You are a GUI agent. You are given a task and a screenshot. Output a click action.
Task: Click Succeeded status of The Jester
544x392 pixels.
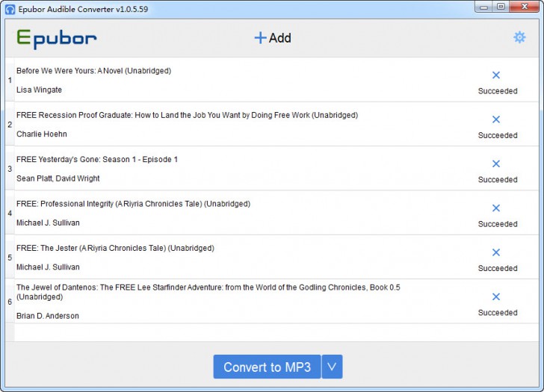click(498, 269)
